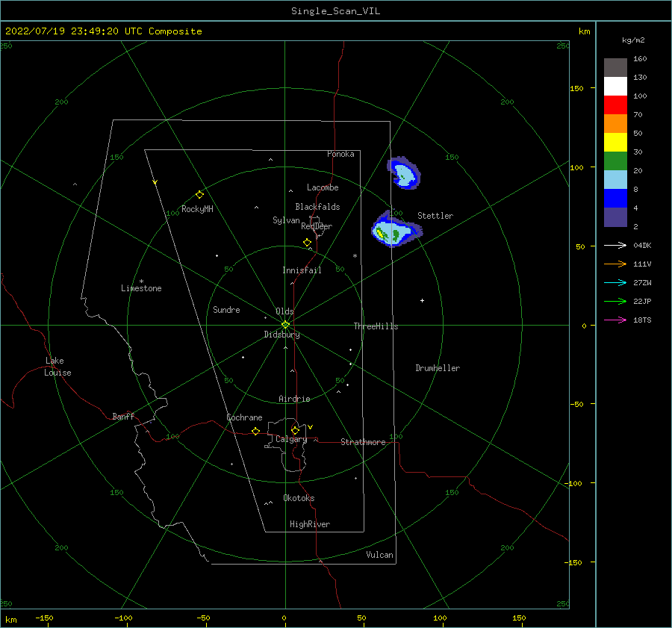Image resolution: width=672 pixels, height=628 pixels.
Task: Click the RedDeer city label
Action: (x=317, y=226)
